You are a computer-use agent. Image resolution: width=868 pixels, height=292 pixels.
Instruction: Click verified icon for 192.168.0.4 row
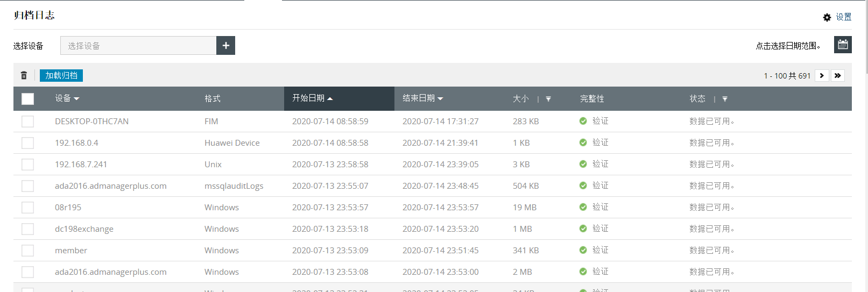583,143
